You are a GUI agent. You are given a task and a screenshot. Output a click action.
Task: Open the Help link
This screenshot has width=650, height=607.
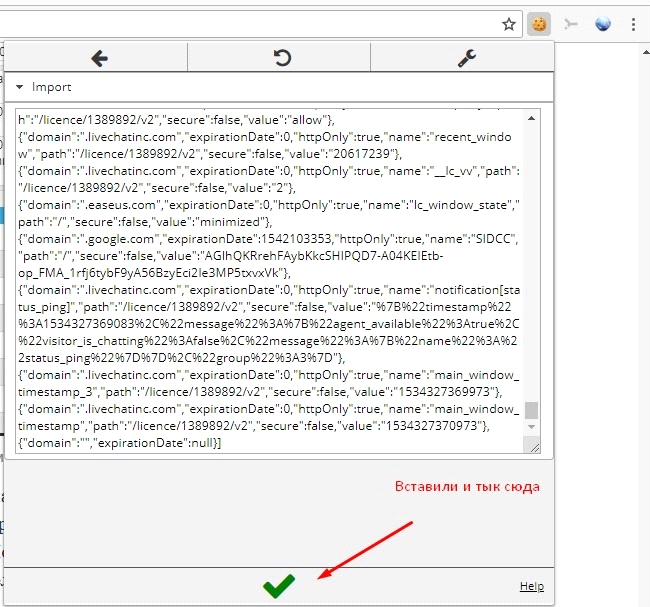(531, 586)
